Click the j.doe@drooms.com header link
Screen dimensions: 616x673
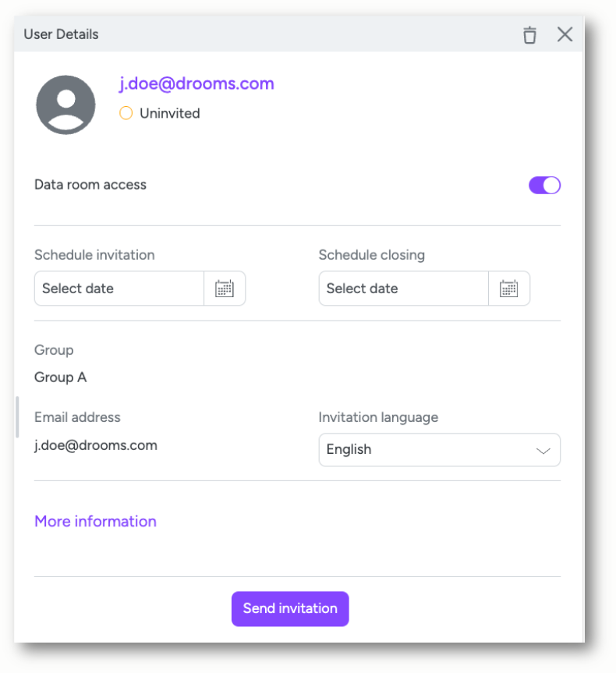196,83
